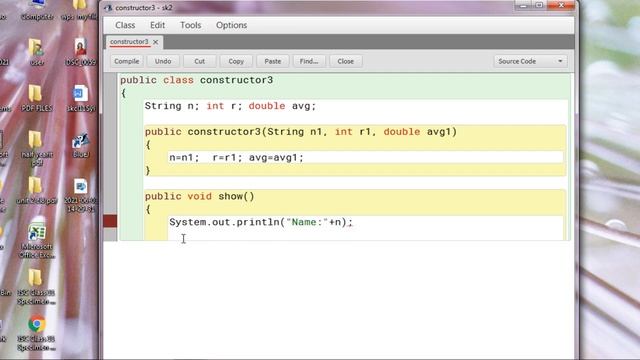Click the Compile button
640x360 pixels.
tap(127, 61)
